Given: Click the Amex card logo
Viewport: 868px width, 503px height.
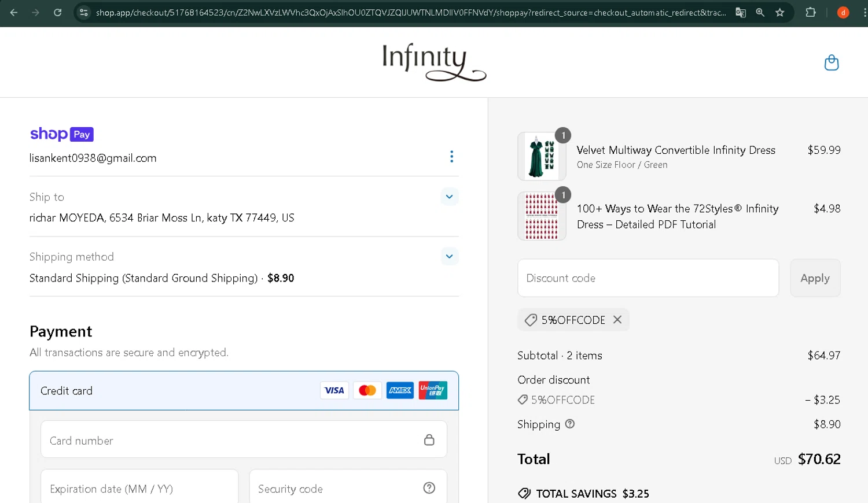Looking at the screenshot, I should 400,390.
